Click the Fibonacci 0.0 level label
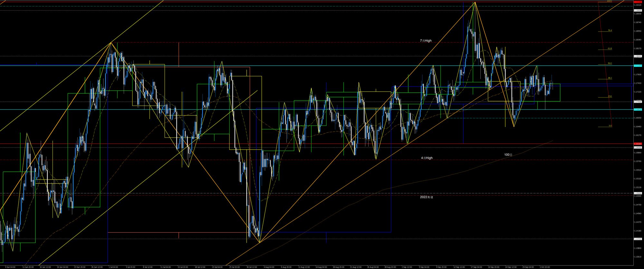Viewport: 644px width, 269px height. click(x=610, y=126)
